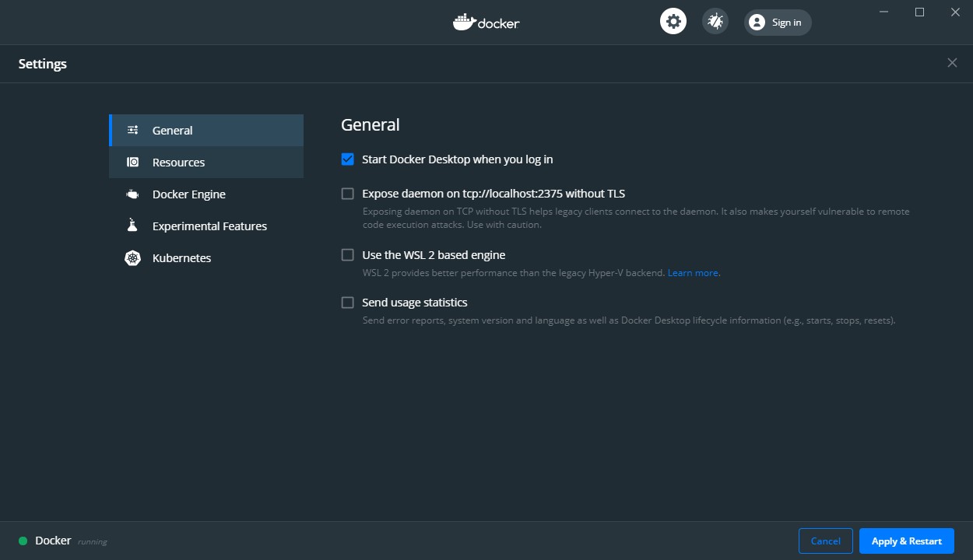Switch to the Resources section

click(x=178, y=162)
